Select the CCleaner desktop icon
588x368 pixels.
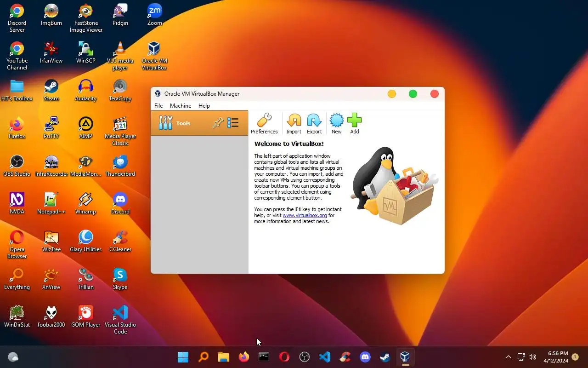tap(120, 241)
